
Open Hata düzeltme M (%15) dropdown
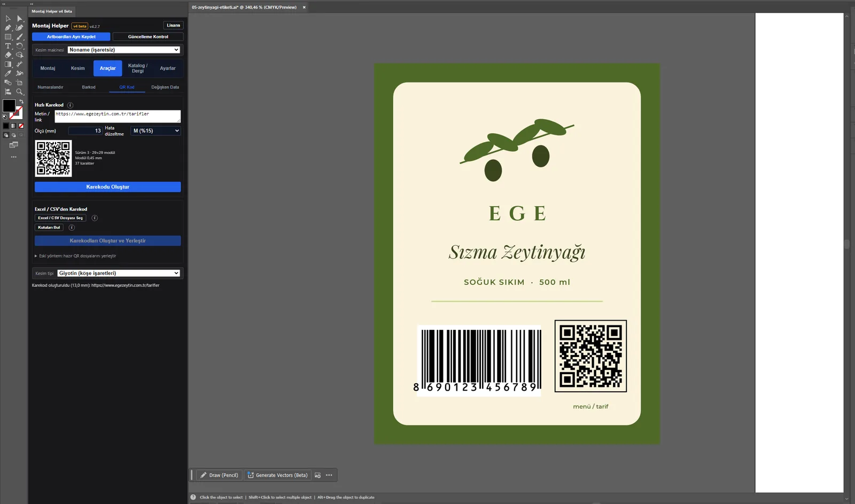coord(156,131)
